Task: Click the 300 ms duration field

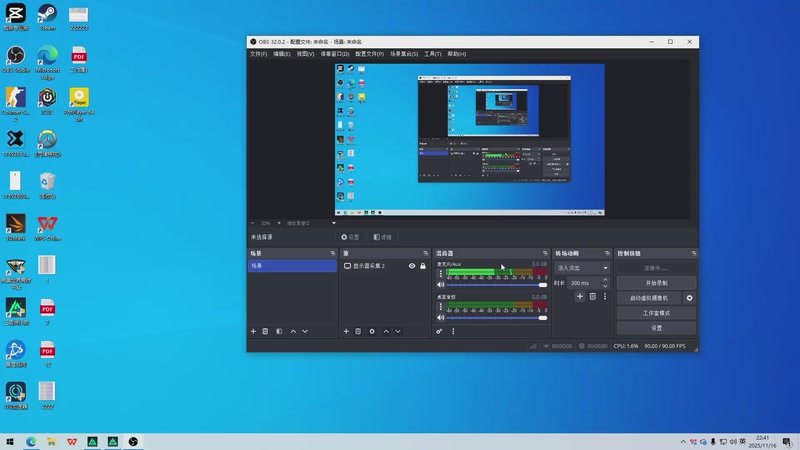Action: pos(584,283)
